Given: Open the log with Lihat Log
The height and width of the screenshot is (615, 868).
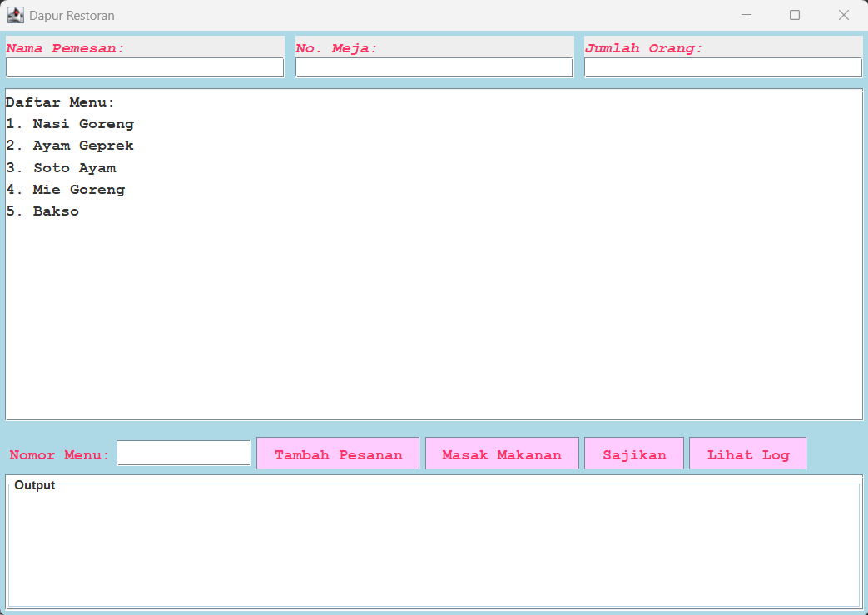Looking at the screenshot, I should 747,454.
